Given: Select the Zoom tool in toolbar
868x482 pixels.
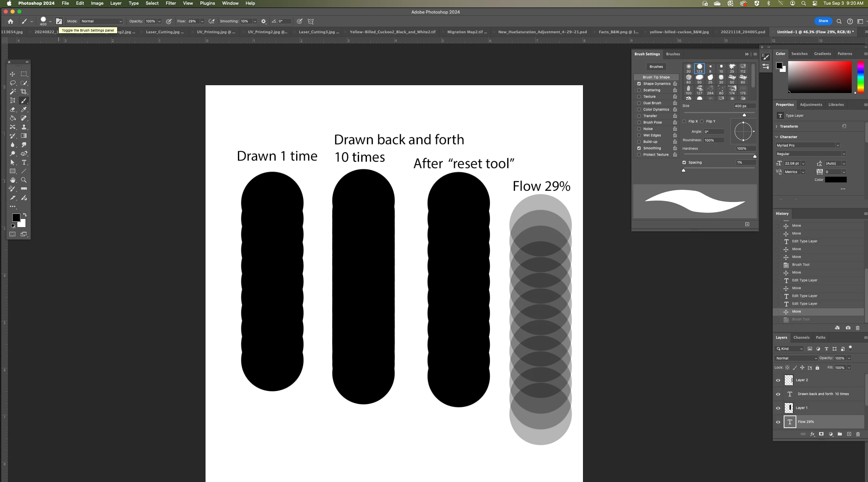Looking at the screenshot, I should pyautogui.click(x=24, y=180).
